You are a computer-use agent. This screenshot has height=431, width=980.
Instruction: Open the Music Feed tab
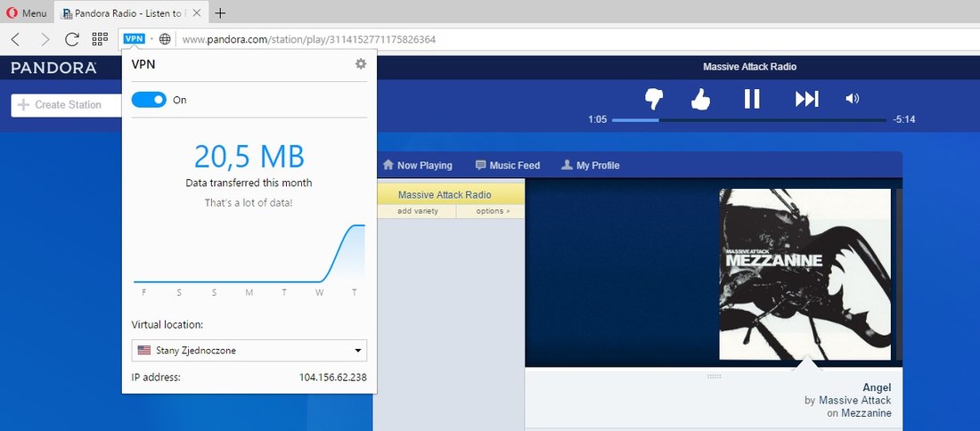(x=508, y=166)
